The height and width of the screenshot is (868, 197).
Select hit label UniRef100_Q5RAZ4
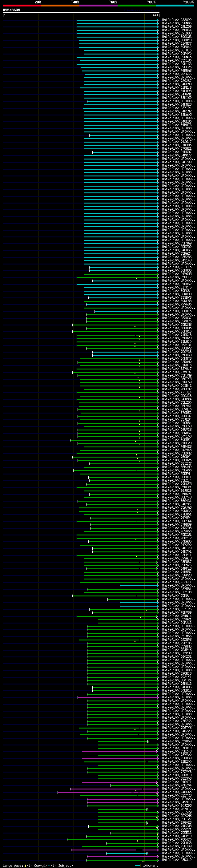click(x=176, y=253)
